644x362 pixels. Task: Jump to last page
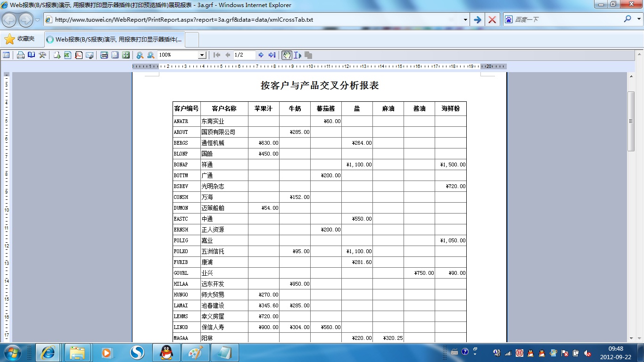[x=272, y=55]
